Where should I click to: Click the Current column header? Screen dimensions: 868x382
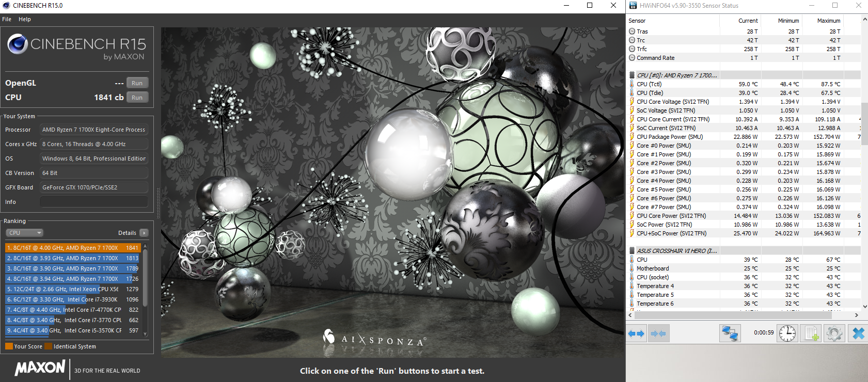point(740,21)
